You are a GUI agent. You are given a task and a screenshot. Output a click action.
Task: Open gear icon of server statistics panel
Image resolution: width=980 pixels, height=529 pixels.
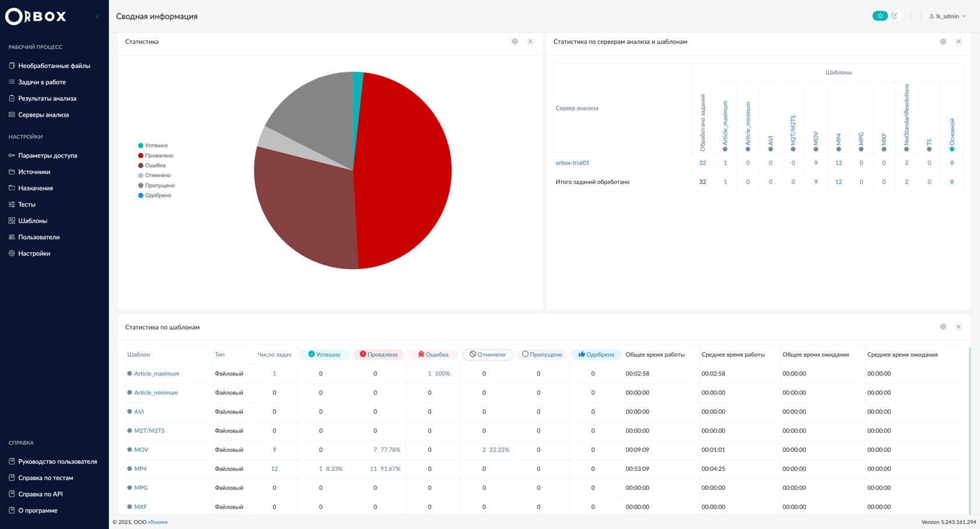tap(943, 41)
